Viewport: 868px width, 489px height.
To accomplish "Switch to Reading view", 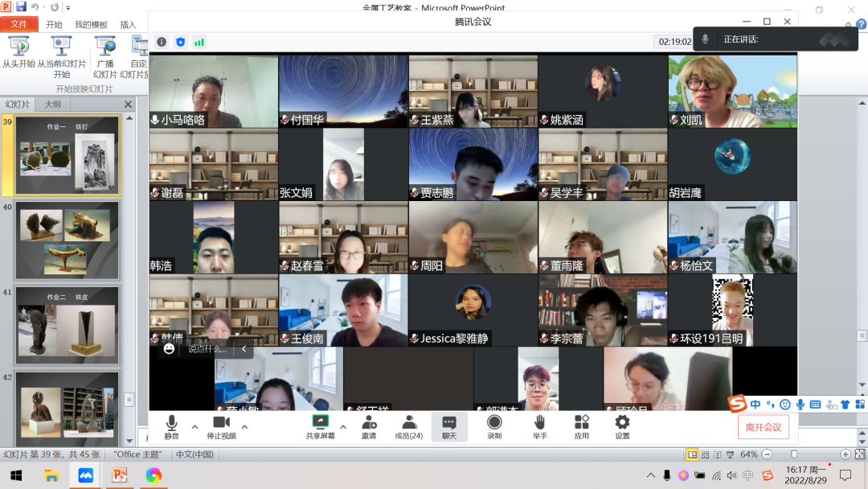I will pos(718,454).
